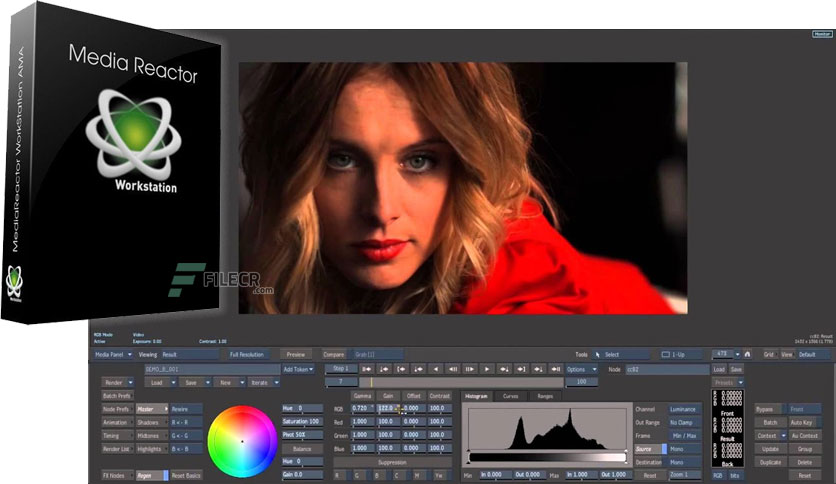Click the Gain column header button
This screenshot has width=836, height=484.
(x=388, y=396)
